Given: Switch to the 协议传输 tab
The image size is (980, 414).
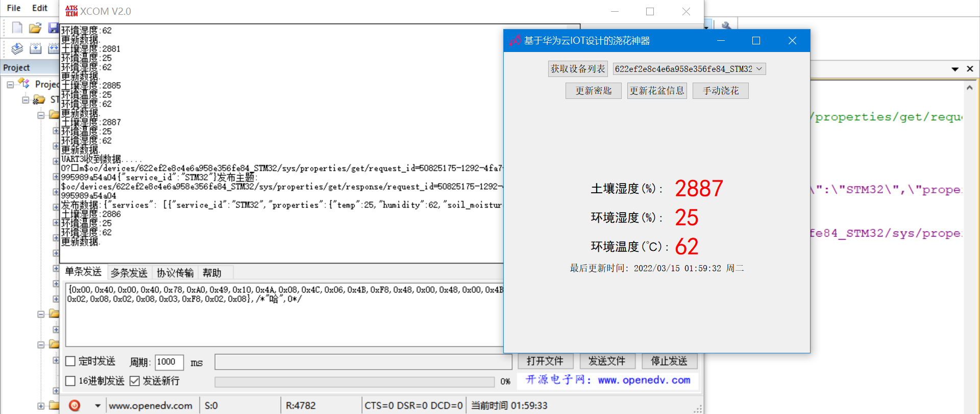Looking at the screenshot, I should point(175,273).
